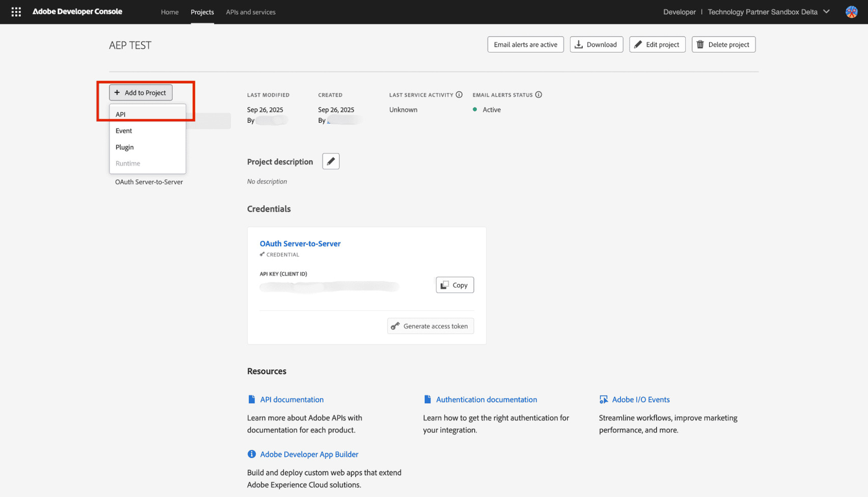The width and height of the screenshot is (868, 497).
Task: Download the project configuration
Action: (x=596, y=44)
